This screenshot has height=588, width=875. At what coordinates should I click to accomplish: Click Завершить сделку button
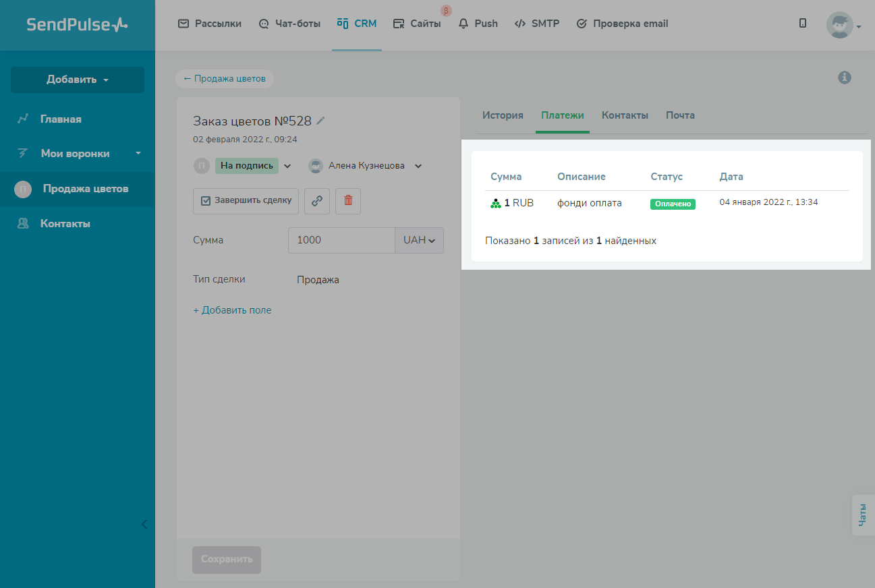(x=246, y=201)
